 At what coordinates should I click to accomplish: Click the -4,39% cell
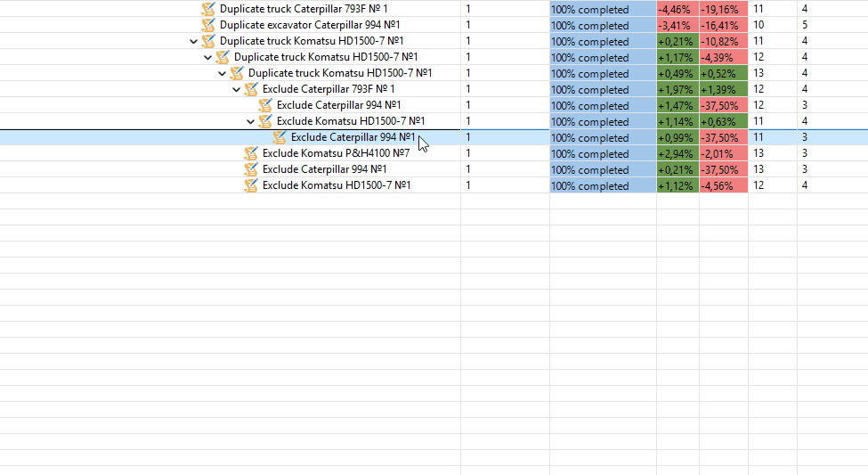point(724,58)
